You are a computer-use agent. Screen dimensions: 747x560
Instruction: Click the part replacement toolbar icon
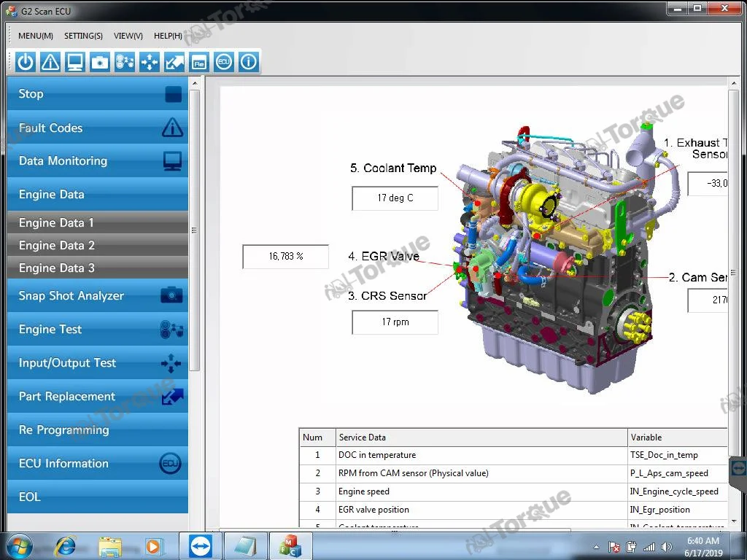pyautogui.click(x=174, y=62)
